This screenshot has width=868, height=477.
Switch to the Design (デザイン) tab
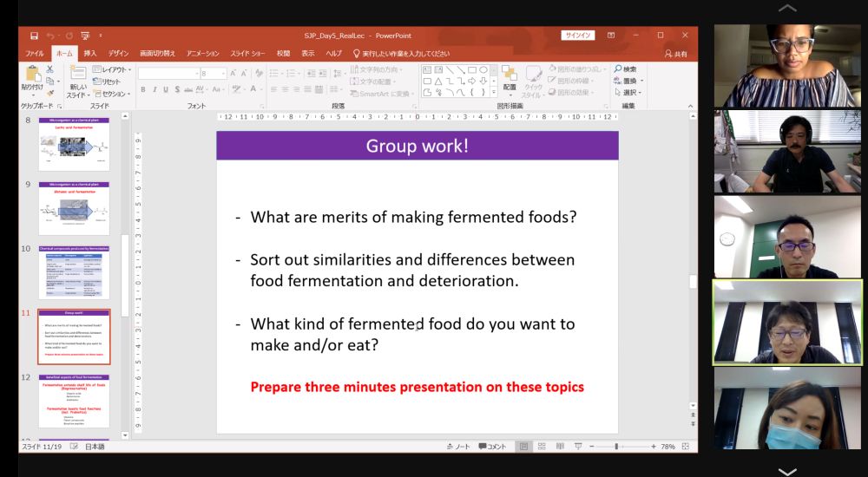point(118,54)
